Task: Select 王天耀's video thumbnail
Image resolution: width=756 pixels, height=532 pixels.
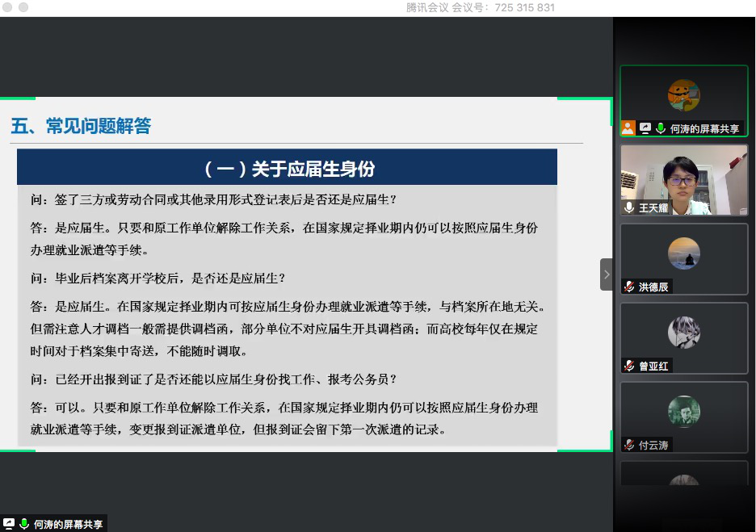Action: point(683,178)
